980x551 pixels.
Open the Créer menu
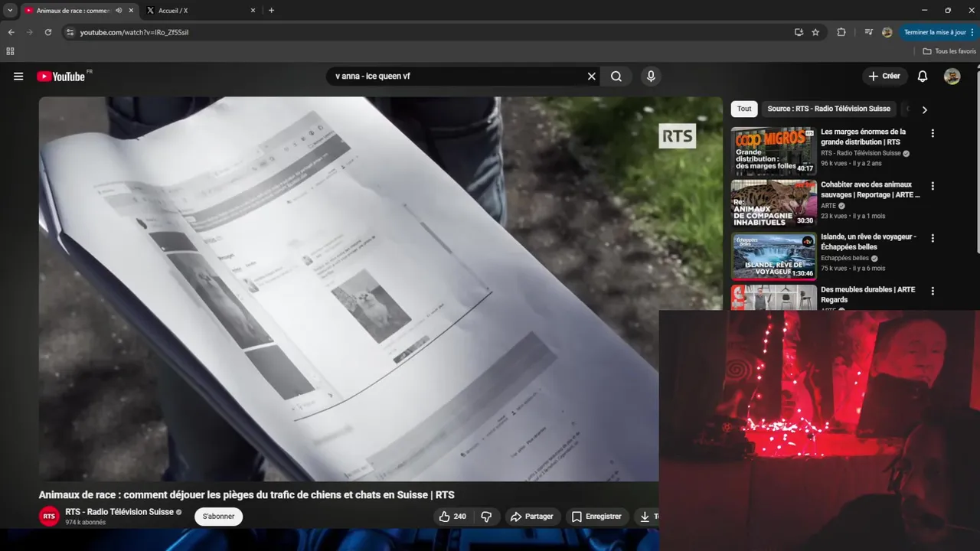[x=884, y=77]
